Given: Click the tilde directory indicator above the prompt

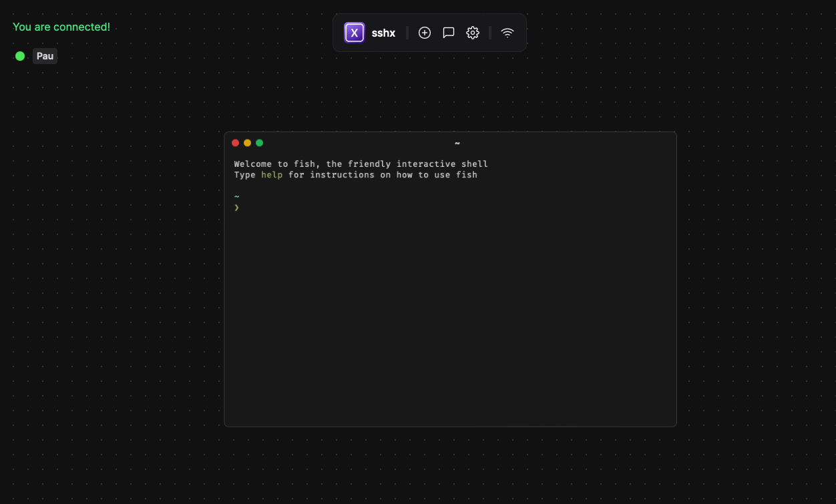Looking at the screenshot, I should coord(237,196).
